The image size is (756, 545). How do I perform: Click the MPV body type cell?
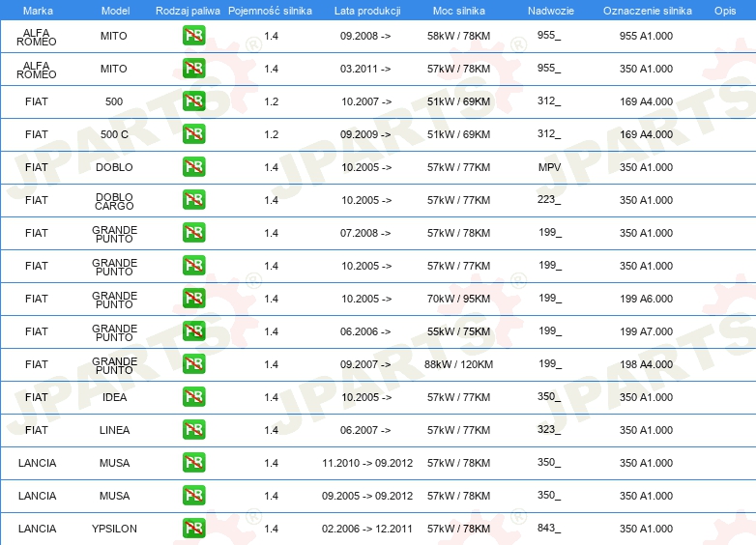[x=550, y=167]
